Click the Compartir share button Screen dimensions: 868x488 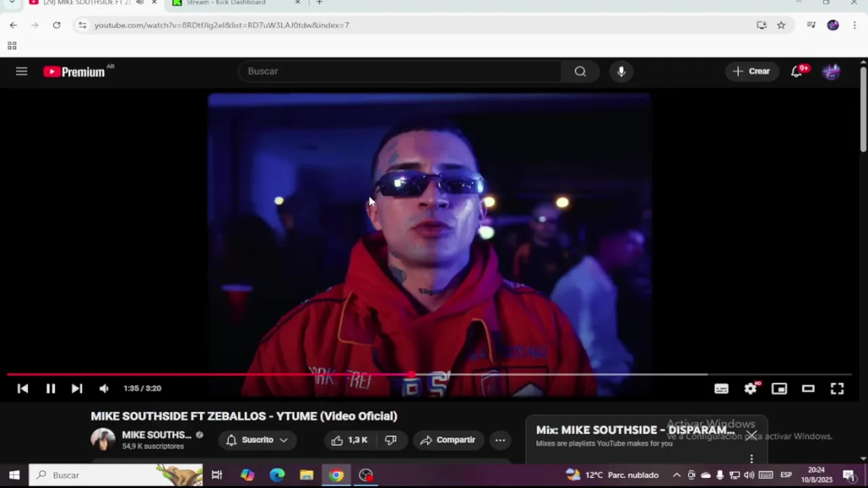(x=448, y=440)
